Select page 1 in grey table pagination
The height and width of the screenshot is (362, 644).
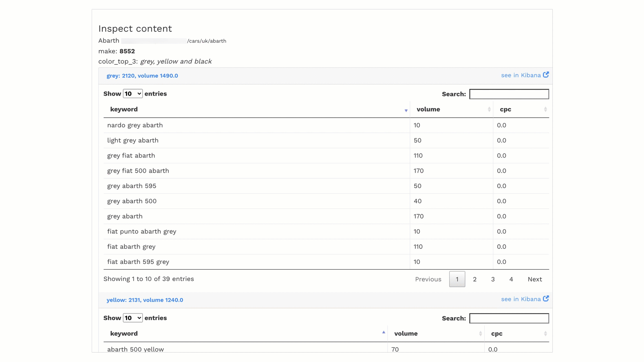(457, 279)
